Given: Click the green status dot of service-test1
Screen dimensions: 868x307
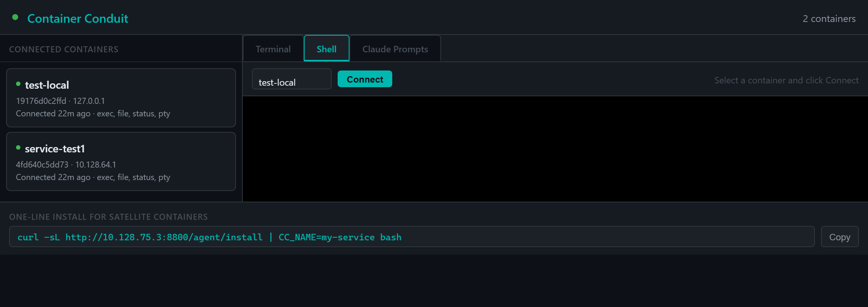Looking at the screenshot, I should [18, 147].
